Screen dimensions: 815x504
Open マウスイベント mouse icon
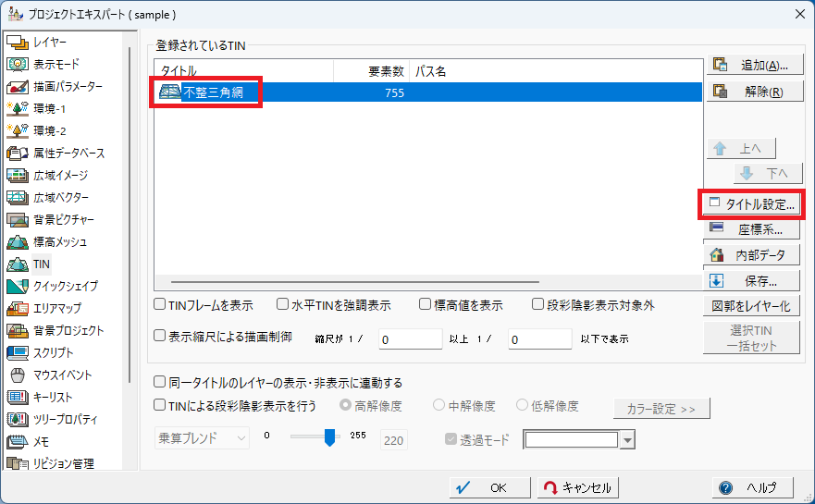pos(18,375)
